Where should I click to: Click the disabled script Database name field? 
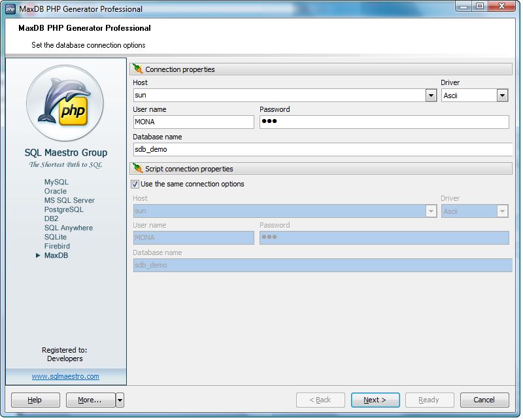[324, 266]
